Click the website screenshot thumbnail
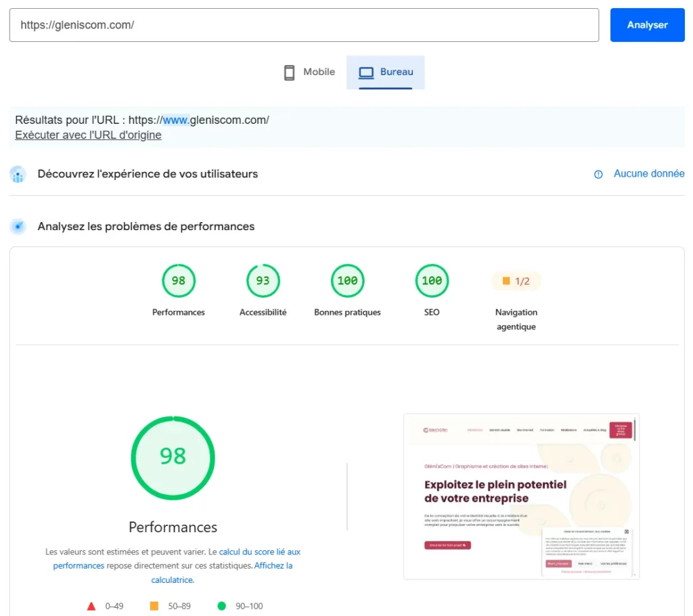 [522, 497]
